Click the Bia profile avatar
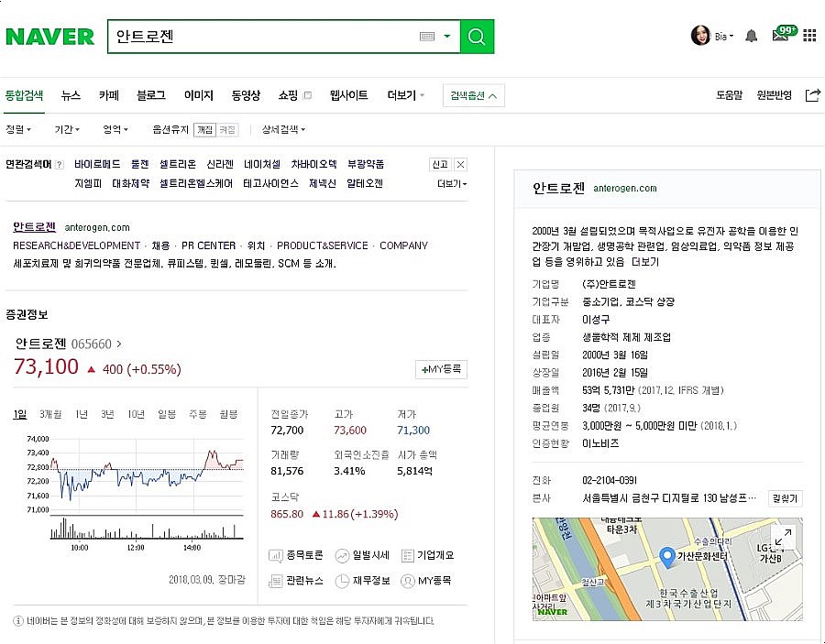 pyautogui.click(x=700, y=35)
